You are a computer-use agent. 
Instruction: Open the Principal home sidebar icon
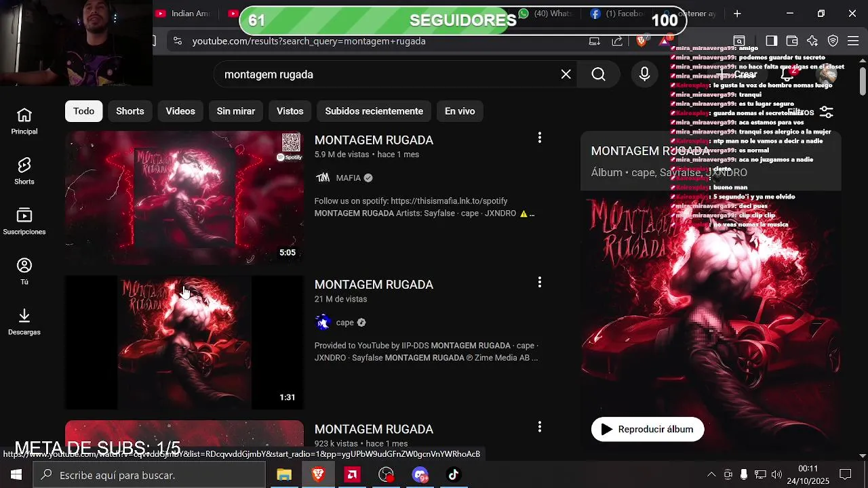pyautogui.click(x=24, y=121)
